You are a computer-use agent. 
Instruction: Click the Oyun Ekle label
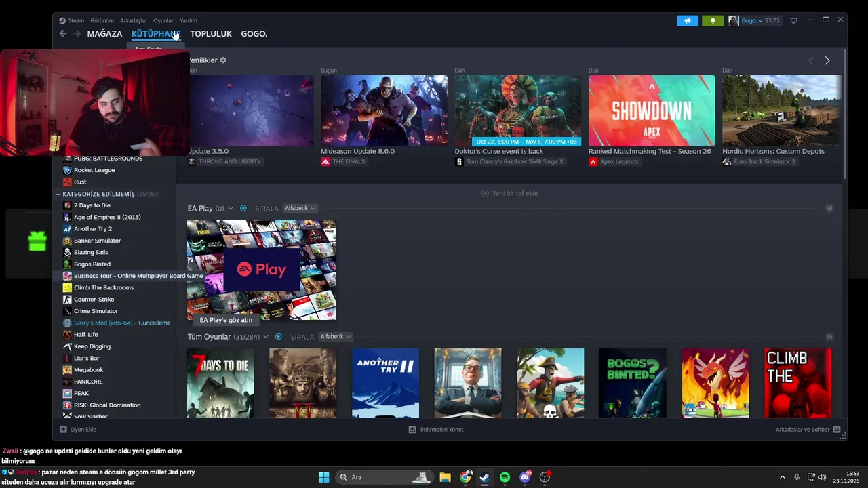click(x=83, y=430)
